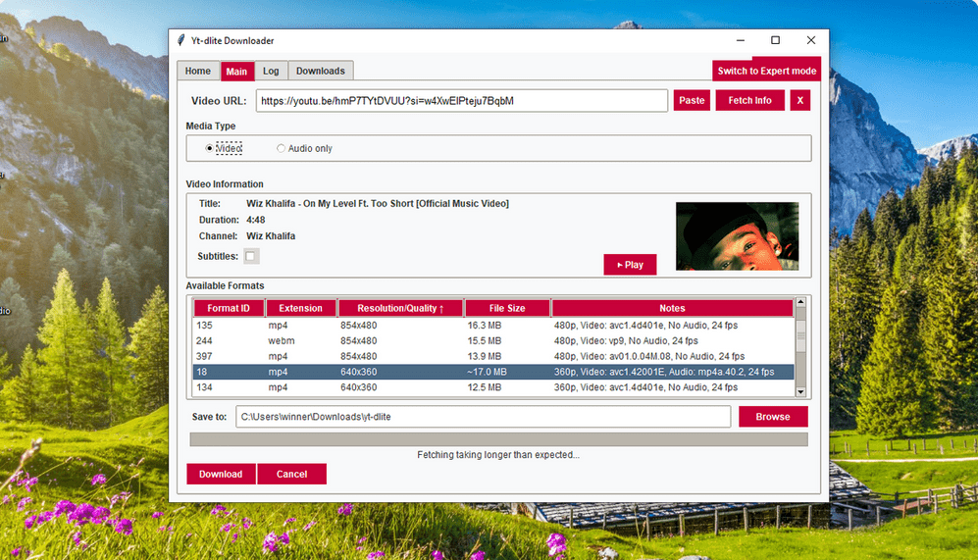
Task: Browse for a save folder
Action: (773, 417)
